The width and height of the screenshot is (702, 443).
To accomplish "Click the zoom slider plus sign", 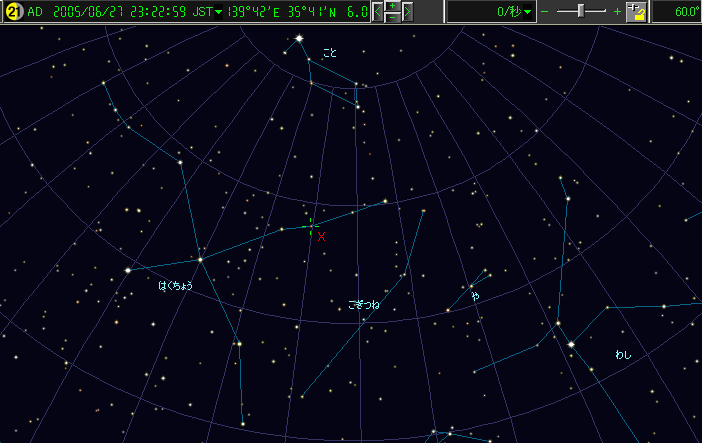I will click(617, 12).
